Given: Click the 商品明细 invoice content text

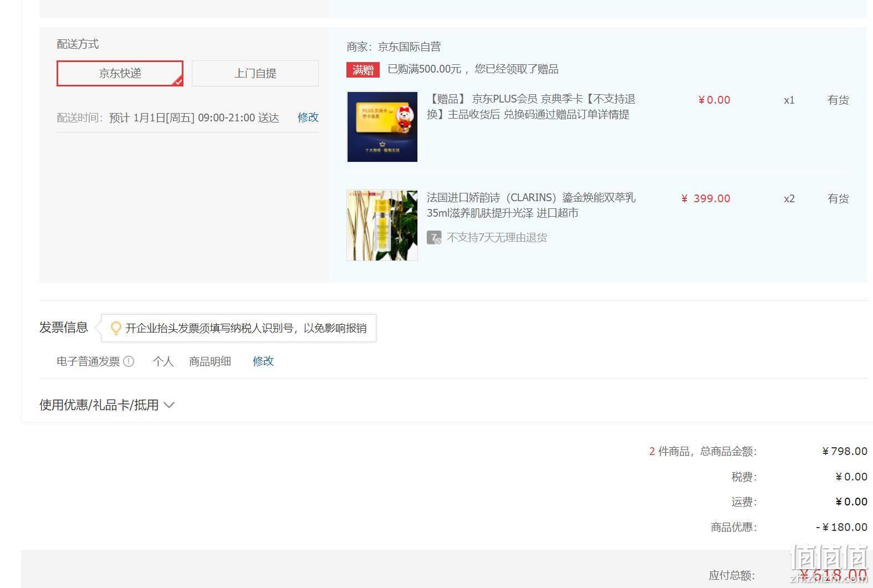Looking at the screenshot, I should [x=210, y=361].
